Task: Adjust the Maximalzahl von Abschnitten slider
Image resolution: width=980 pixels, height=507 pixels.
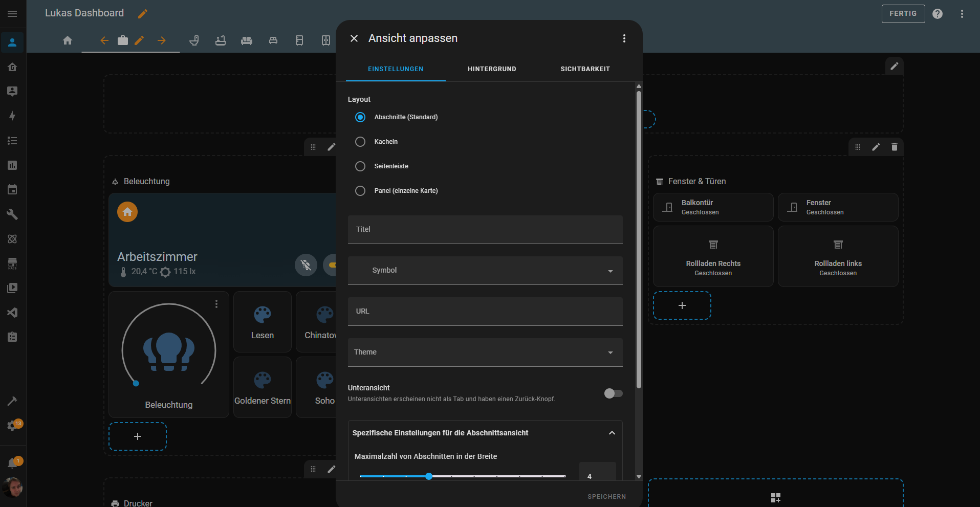Action: [x=428, y=476]
